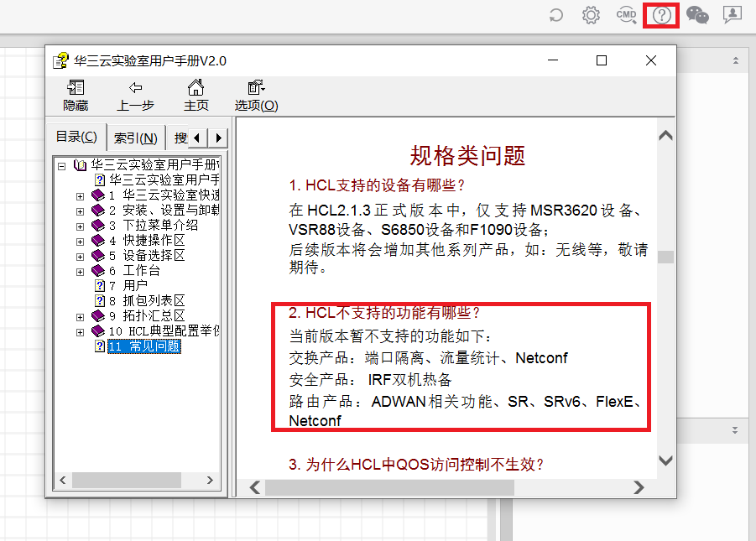
Task: Expand right panel via lower double-arrow
Action: tap(735, 430)
